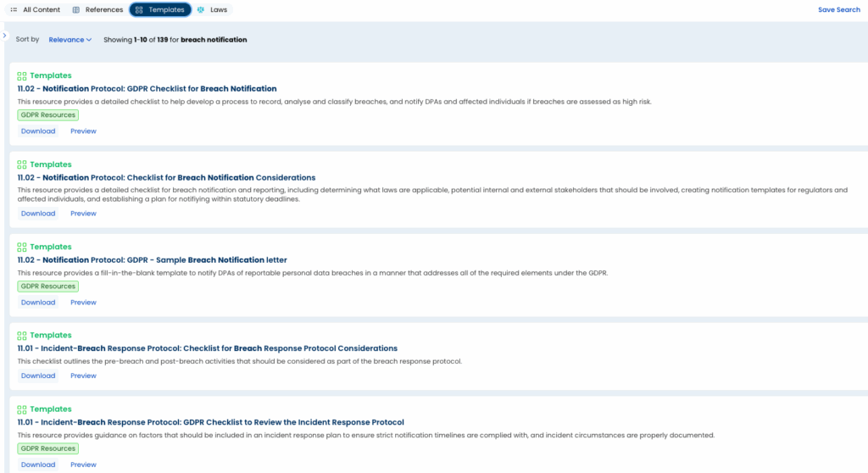Expand the left sidebar chevron
This screenshot has height=473, width=868.
click(4, 36)
